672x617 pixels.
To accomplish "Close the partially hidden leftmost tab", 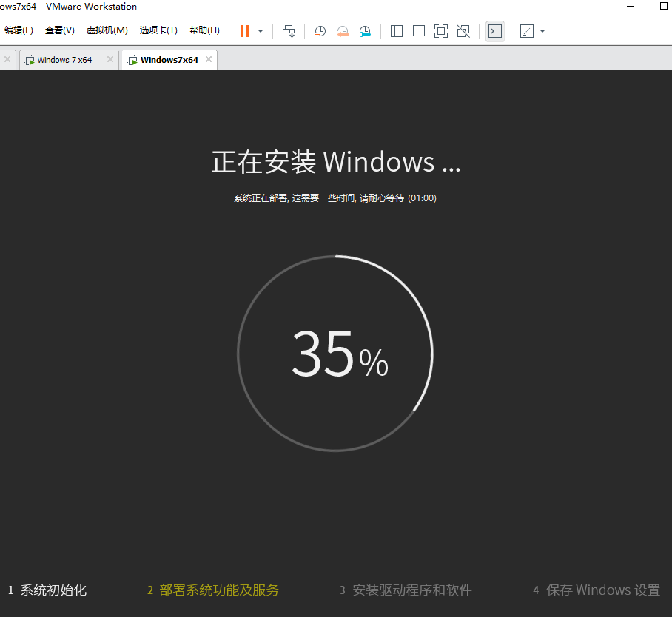I will pyautogui.click(x=7, y=59).
